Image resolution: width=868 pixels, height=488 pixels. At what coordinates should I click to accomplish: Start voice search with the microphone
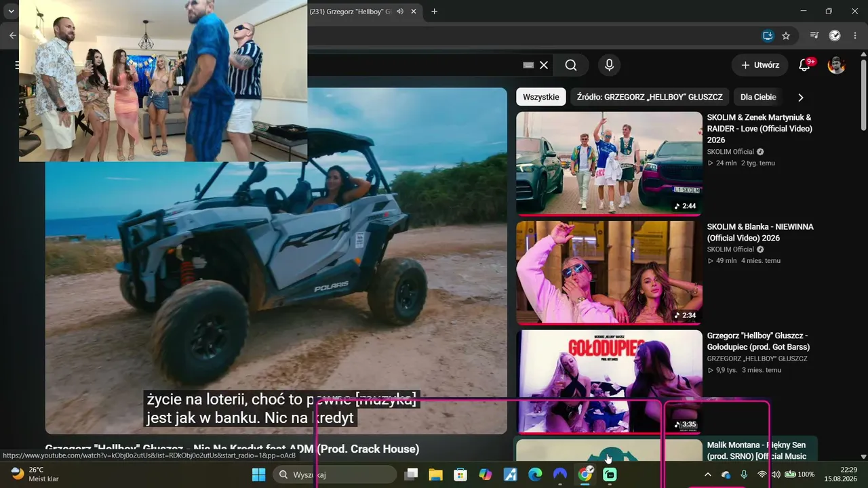coord(609,65)
